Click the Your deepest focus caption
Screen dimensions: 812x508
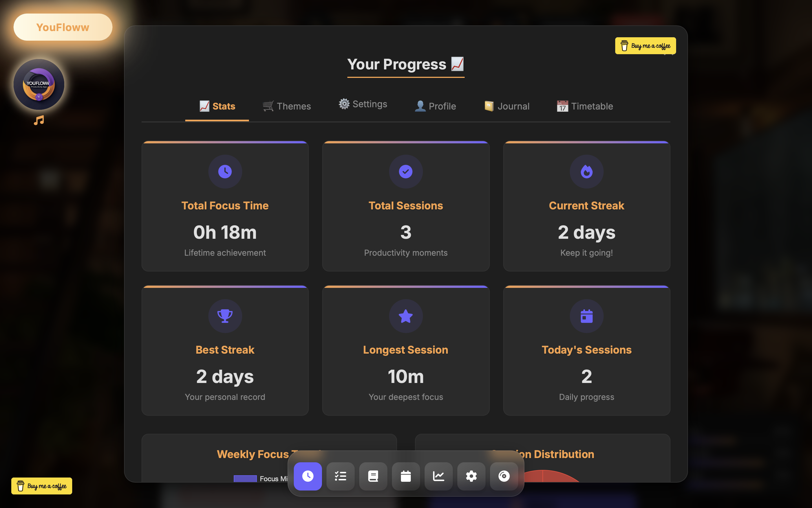tap(406, 397)
